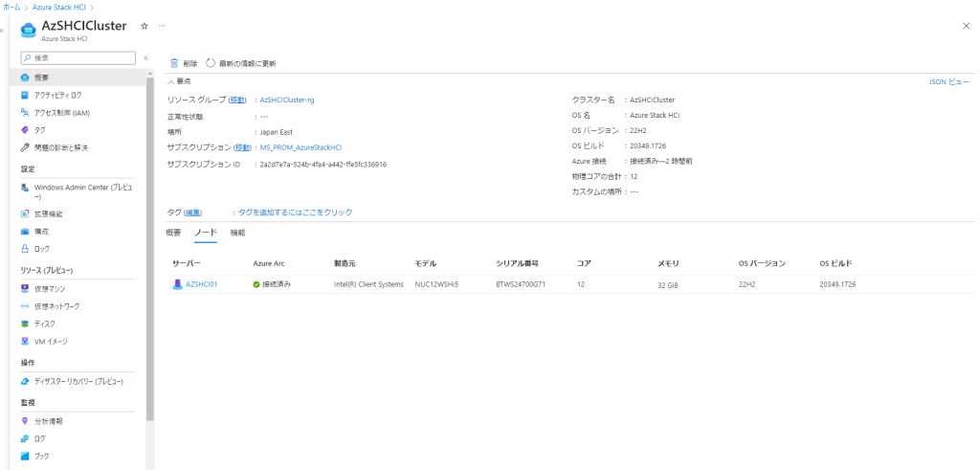The width and height of the screenshot is (980, 470).
Task: Click the OS ビルド value in essentials
Action: point(648,145)
